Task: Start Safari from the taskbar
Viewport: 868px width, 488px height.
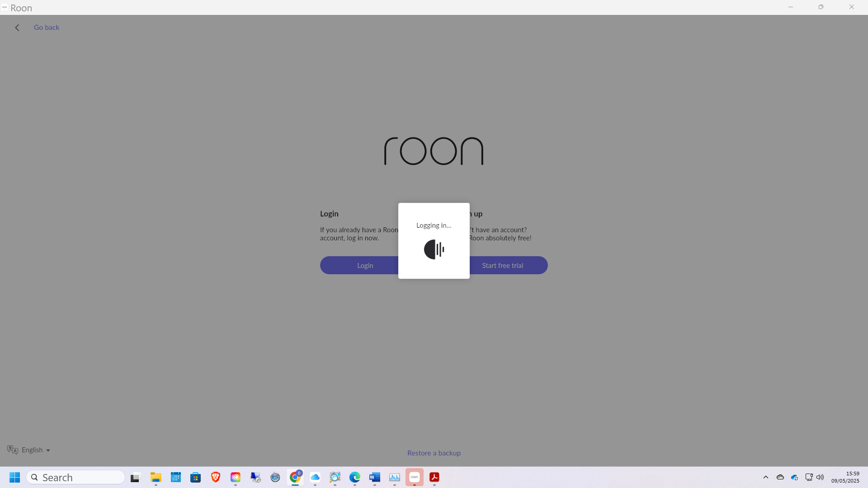Action: tap(275, 477)
